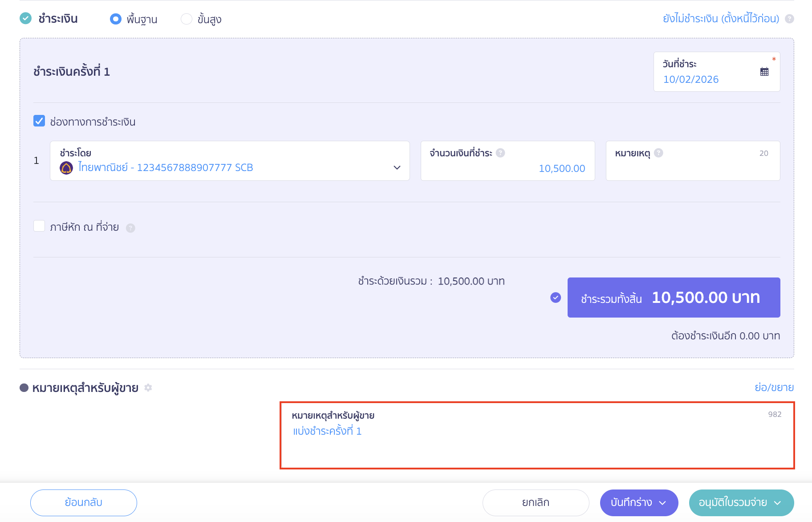This screenshot has width=812, height=522.
Task: Click help icon beside จำนวนเงินที่ชำระ
Action: (500, 153)
